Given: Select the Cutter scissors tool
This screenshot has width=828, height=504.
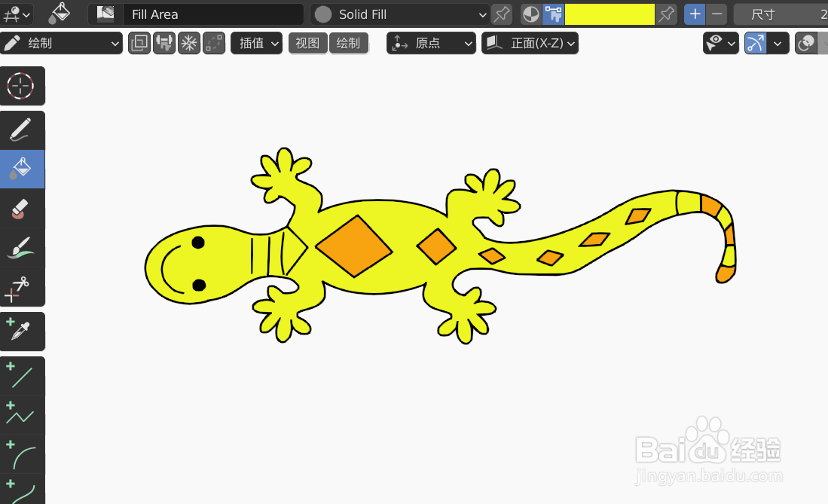Looking at the screenshot, I should click(x=22, y=286).
